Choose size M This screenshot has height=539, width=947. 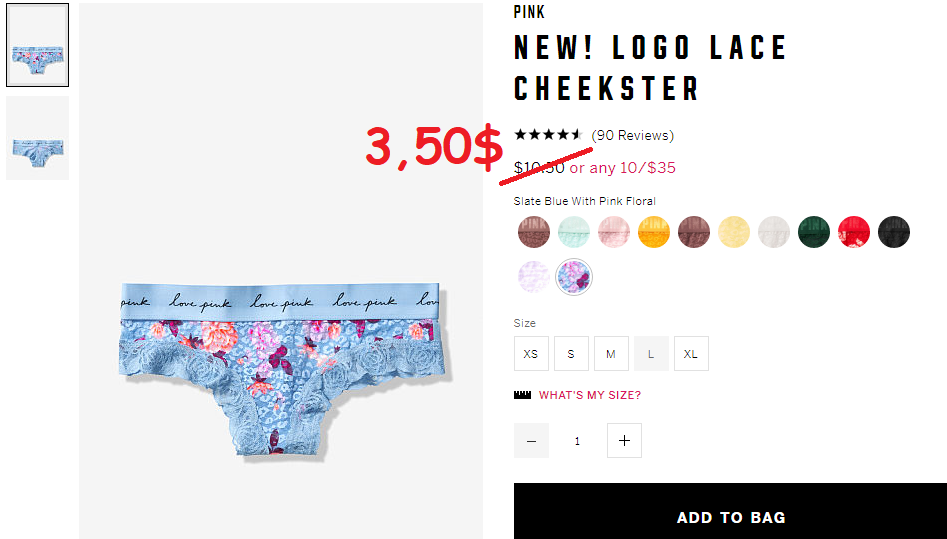[x=611, y=353]
